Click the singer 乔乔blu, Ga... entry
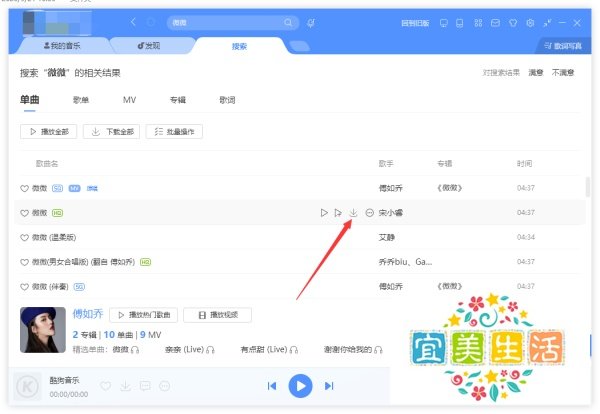This screenshot has height=414, width=600. (405, 262)
